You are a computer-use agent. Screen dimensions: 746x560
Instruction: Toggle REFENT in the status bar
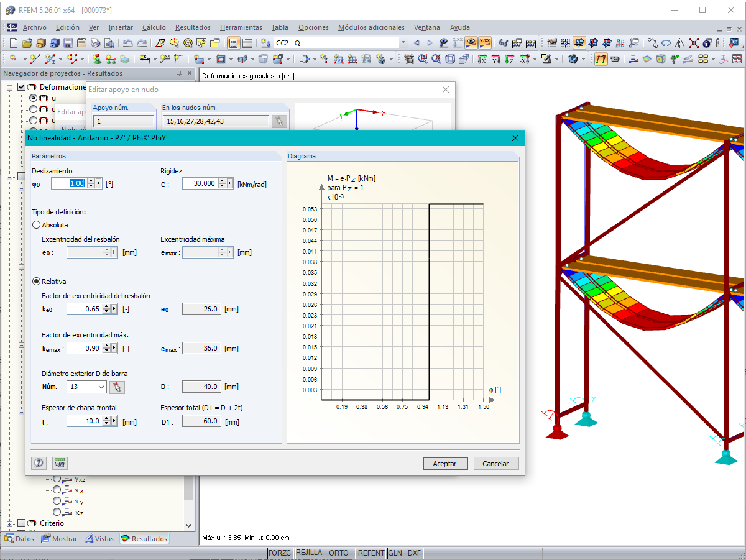[371, 553]
